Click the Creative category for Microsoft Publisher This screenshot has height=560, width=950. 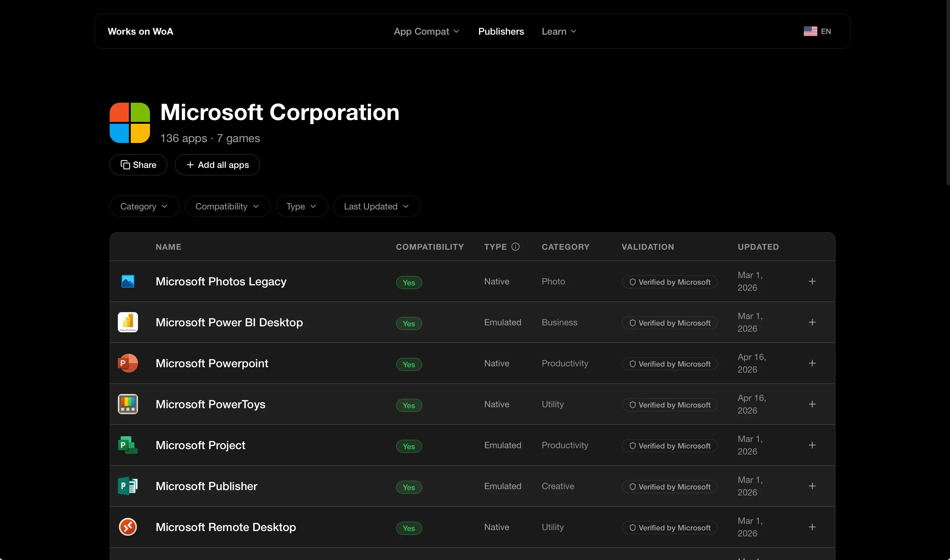pyautogui.click(x=558, y=486)
